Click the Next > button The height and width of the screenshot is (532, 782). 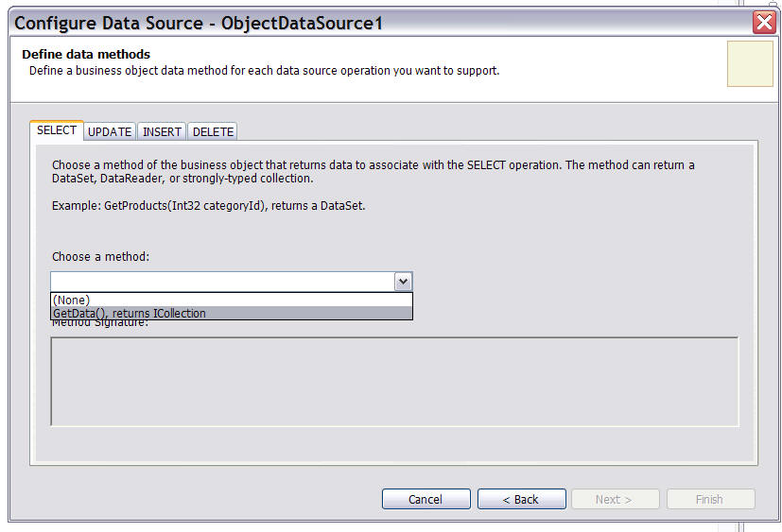click(613, 499)
